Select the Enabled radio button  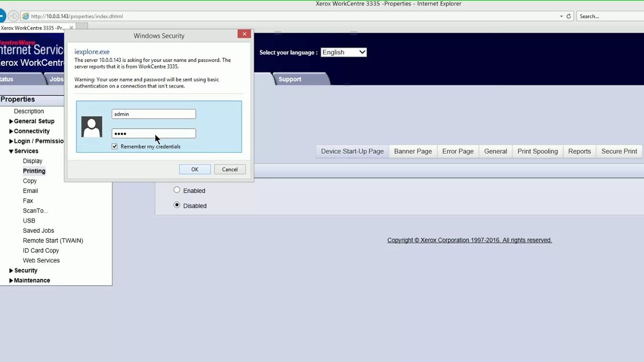[x=177, y=190]
